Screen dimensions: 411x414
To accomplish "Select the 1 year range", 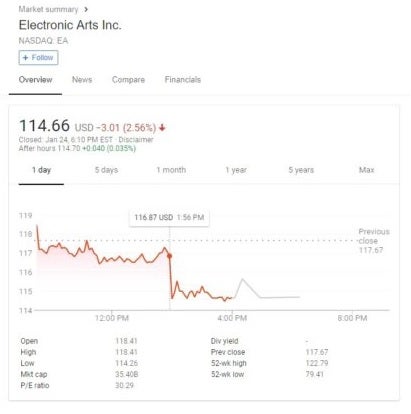I will (236, 170).
